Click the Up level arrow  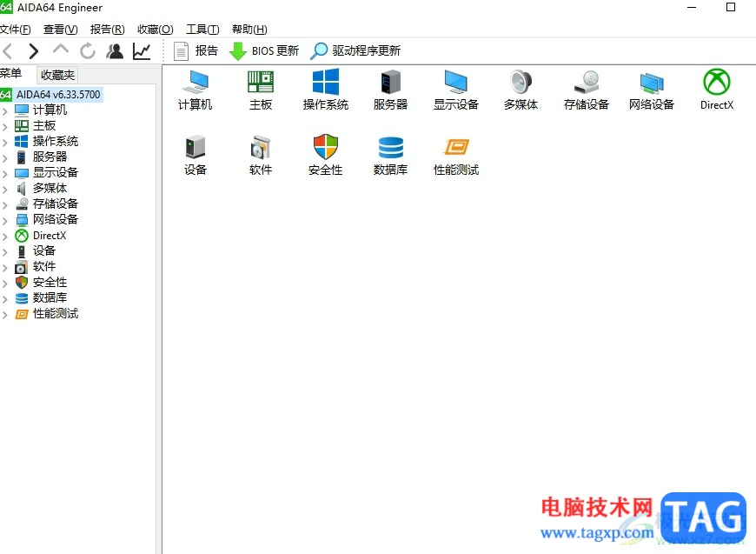point(61,50)
